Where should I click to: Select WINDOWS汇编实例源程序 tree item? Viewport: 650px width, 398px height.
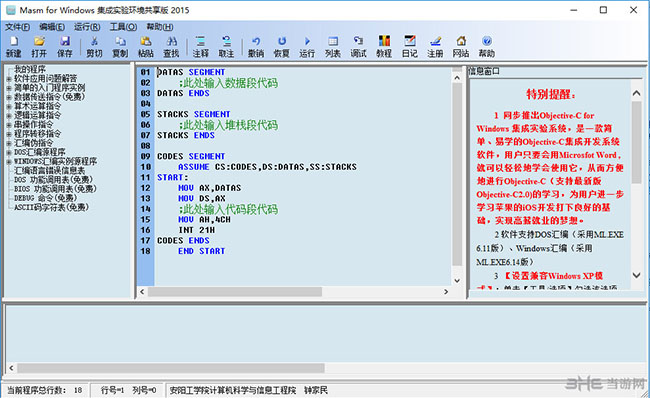pyautogui.click(x=56, y=161)
